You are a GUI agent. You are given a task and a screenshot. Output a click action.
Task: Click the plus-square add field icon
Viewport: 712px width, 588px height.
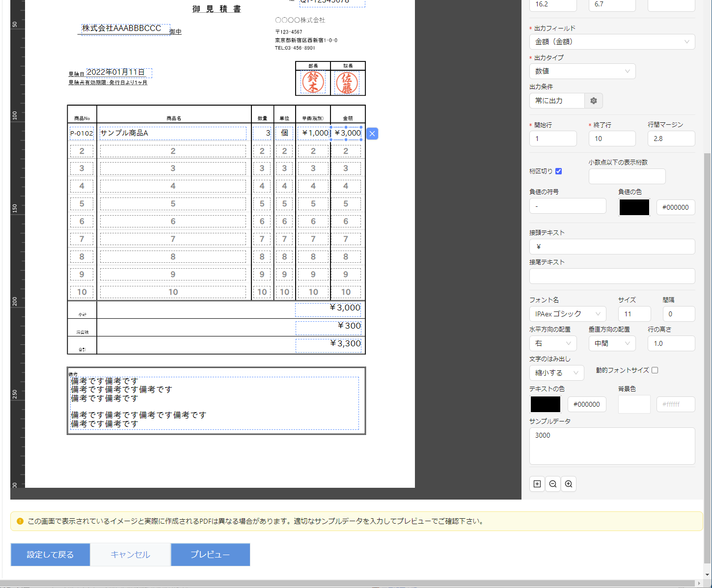(x=537, y=484)
